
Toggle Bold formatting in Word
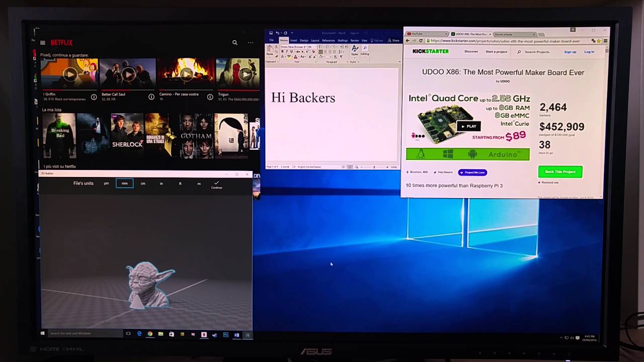[x=282, y=51]
